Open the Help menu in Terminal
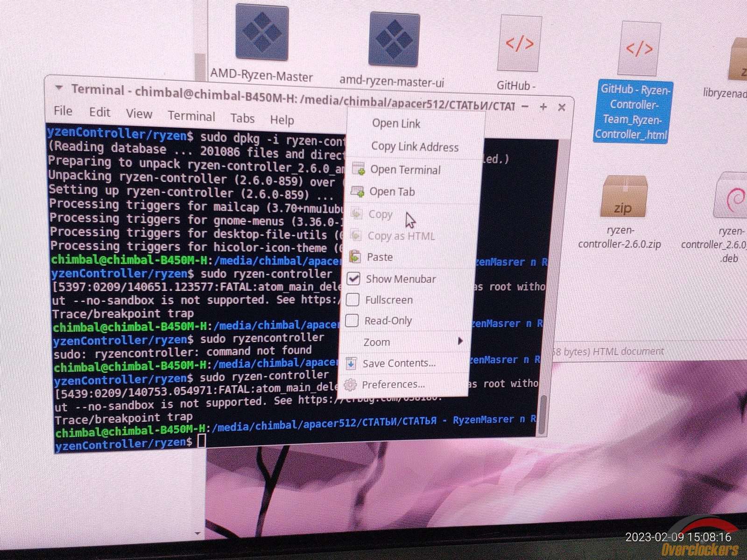 282,120
